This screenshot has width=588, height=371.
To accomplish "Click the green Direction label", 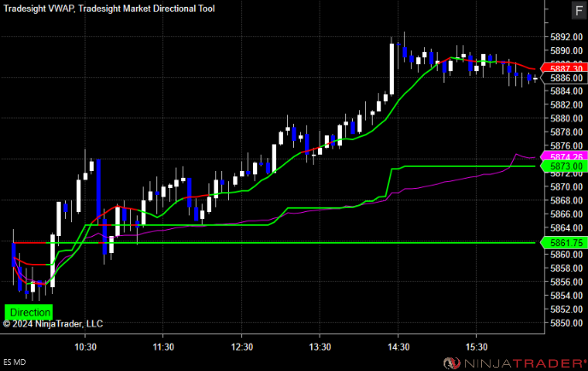I will point(29,312).
